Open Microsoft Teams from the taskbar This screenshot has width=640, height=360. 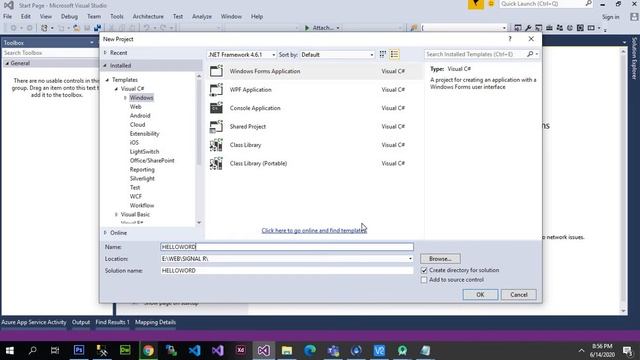(333, 350)
